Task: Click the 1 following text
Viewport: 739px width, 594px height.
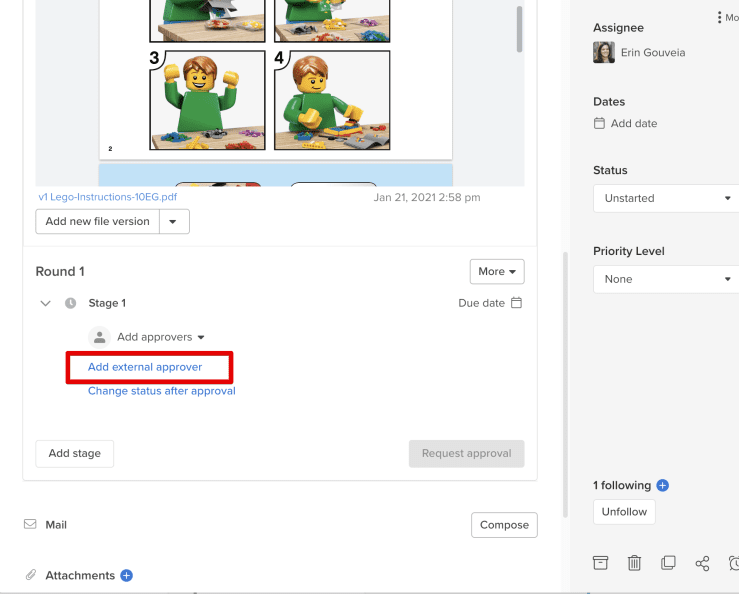Action: pyautogui.click(x=622, y=485)
